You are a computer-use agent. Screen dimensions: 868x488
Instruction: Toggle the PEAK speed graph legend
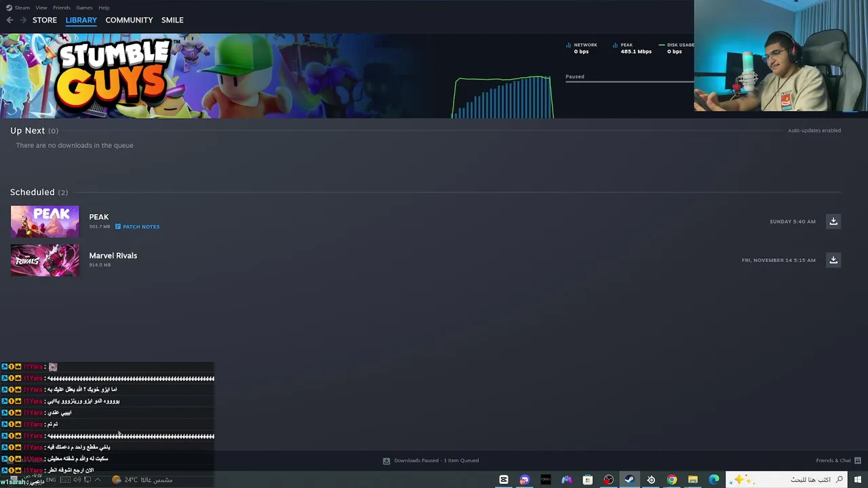click(x=632, y=48)
